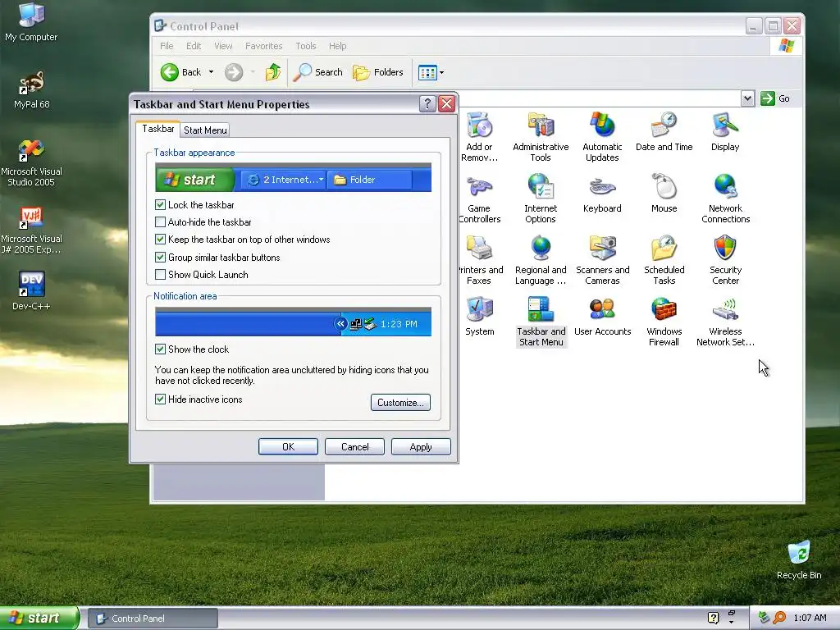Open the File menu
840x630 pixels.
click(167, 46)
